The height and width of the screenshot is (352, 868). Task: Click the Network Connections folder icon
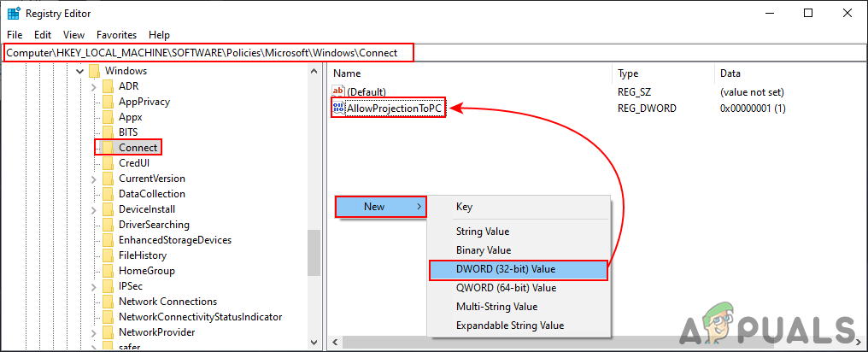[108, 302]
